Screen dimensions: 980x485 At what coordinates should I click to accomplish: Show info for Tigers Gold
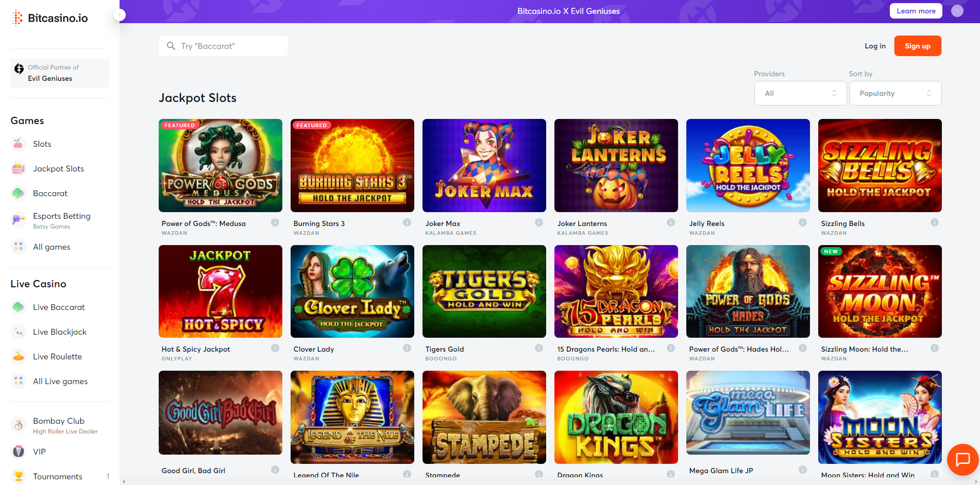(539, 348)
